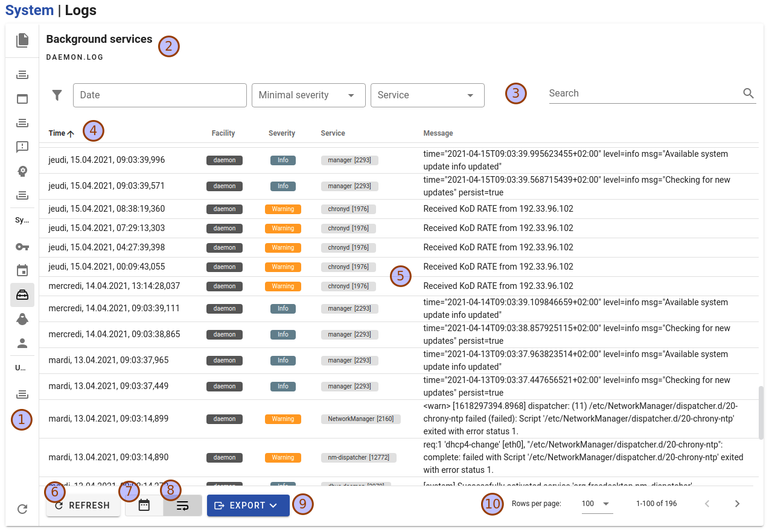
Task: Open the person icon log in sidebar
Action: pos(22,343)
